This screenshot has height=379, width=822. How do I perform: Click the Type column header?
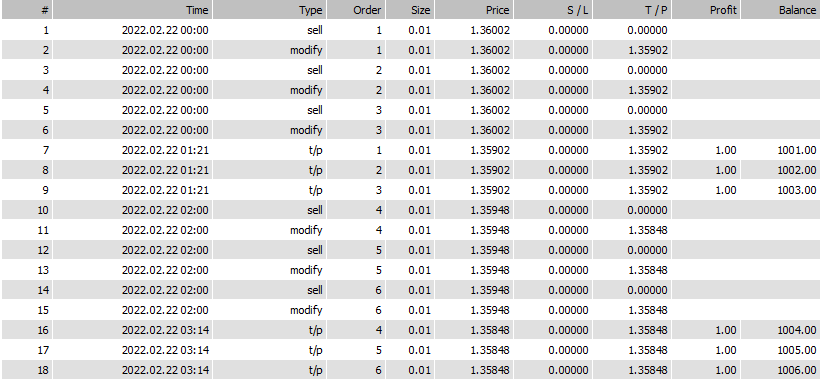[269, 9]
